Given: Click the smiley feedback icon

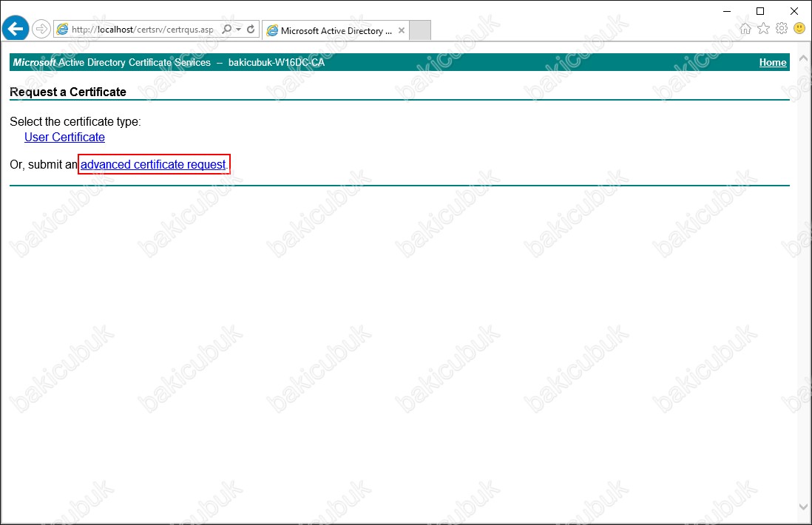Looking at the screenshot, I should point(799,29).
